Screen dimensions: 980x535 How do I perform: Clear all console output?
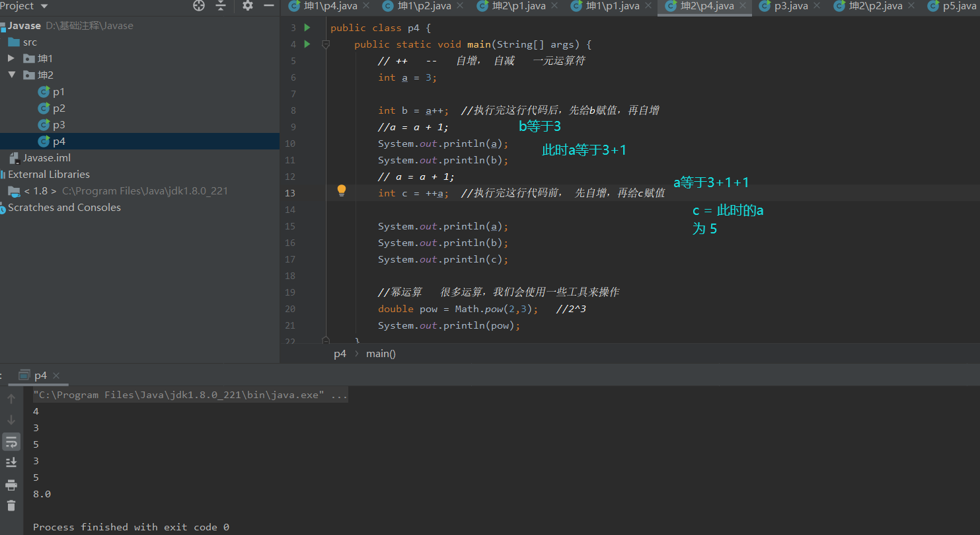pos(11,506)
